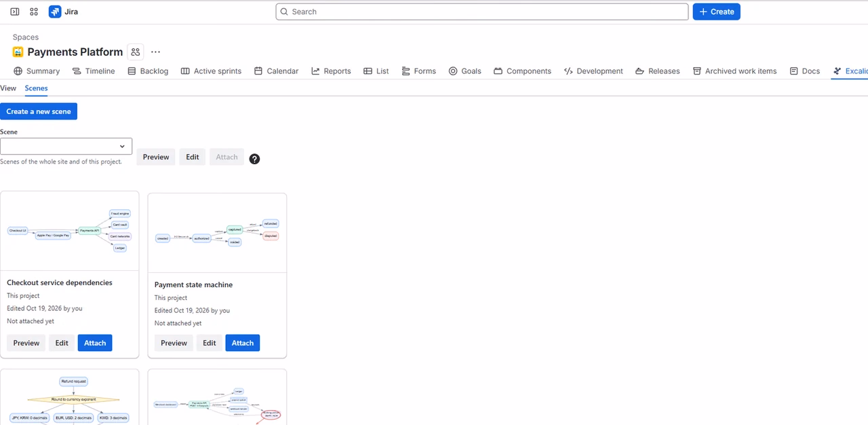Image resolution: width=868 pixels, height=425 pixels.
Task: Preview Checkout service dependencies scene
Action: tap(26, 343)
